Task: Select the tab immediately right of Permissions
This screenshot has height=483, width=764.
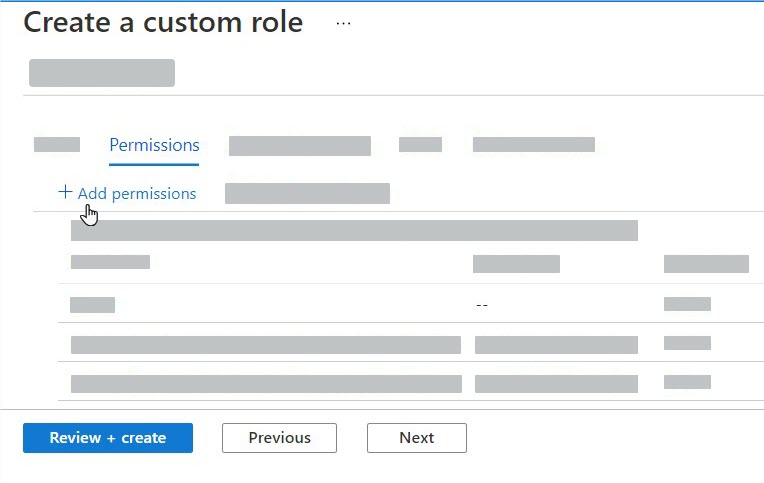Action: [x=299, y=146]
